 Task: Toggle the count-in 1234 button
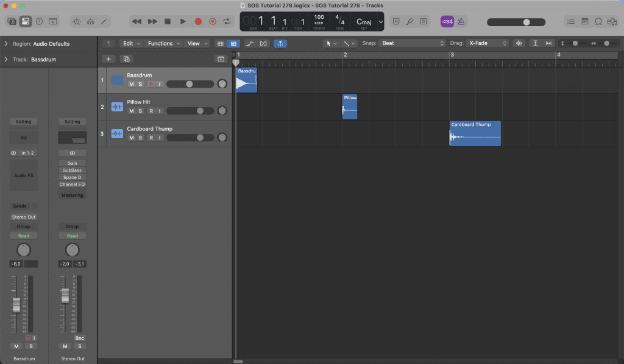pyautogui.click(x=447, y=21)
